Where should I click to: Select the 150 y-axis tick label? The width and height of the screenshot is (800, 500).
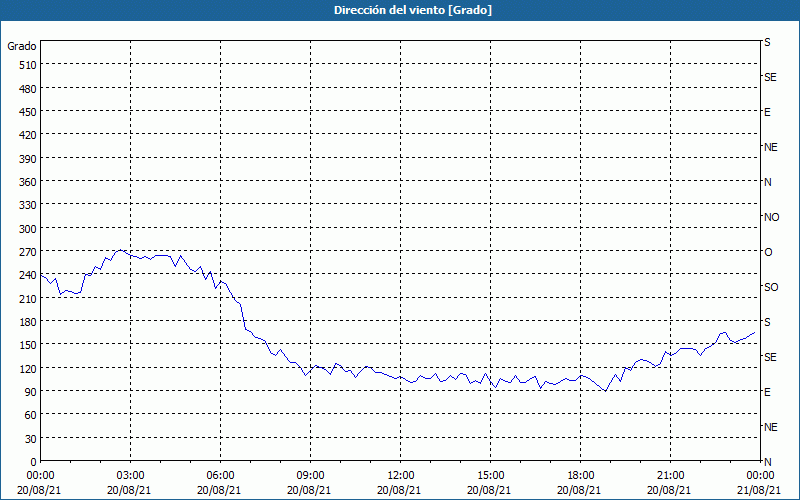(x=28, y=345)
